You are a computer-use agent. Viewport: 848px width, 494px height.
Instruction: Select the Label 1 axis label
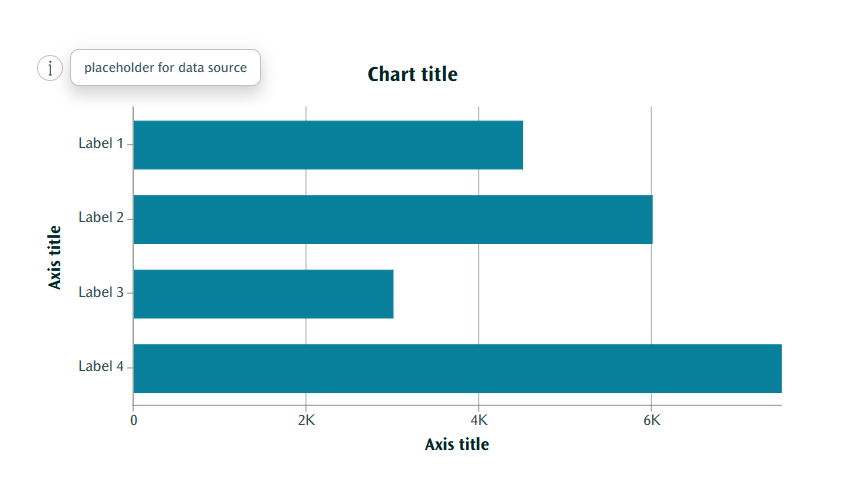[x=101, y=143]
